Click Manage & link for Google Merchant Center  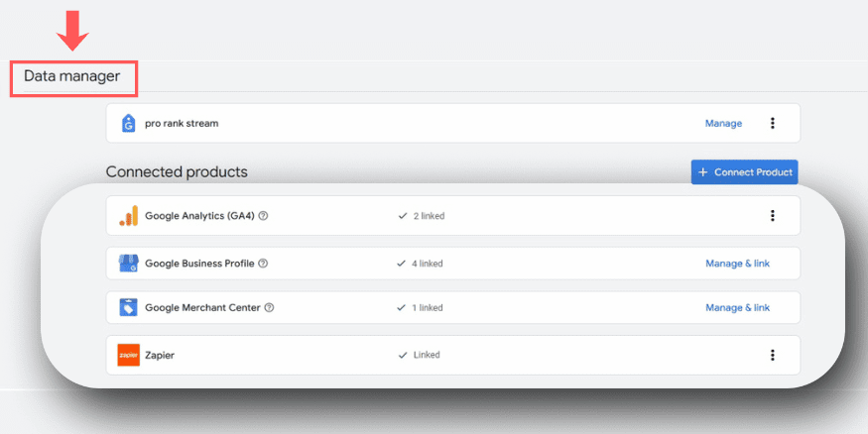737,308
